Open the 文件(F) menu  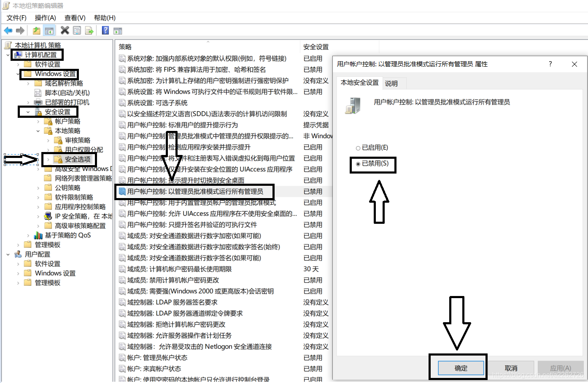point(16,18)
